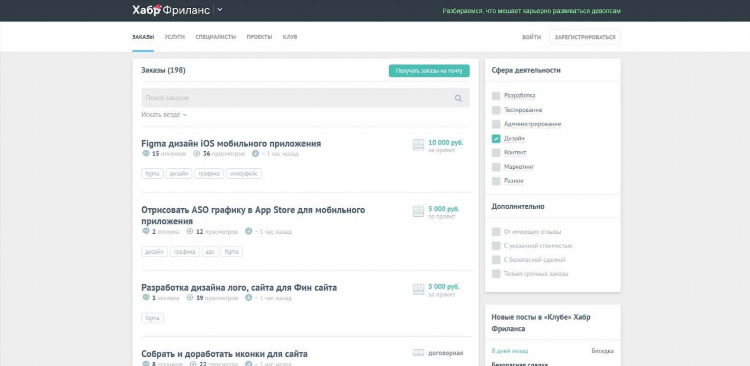Click the clock icon on ASO графику order
This screenshot has height=366, width=750.
click(x=248, y=232)
